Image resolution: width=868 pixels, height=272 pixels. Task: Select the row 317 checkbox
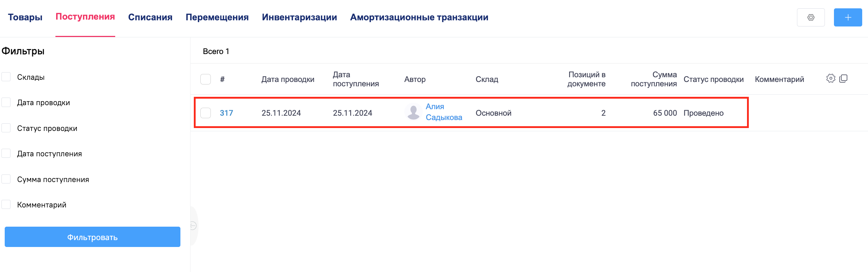pyautogui.click(x=206, y=113)
